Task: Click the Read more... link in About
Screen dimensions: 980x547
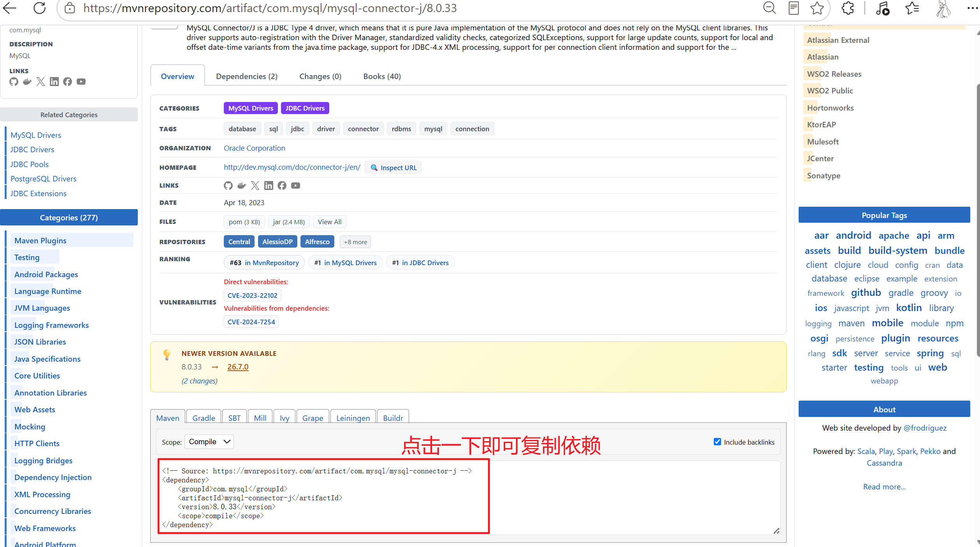Action: coord(884,486)
